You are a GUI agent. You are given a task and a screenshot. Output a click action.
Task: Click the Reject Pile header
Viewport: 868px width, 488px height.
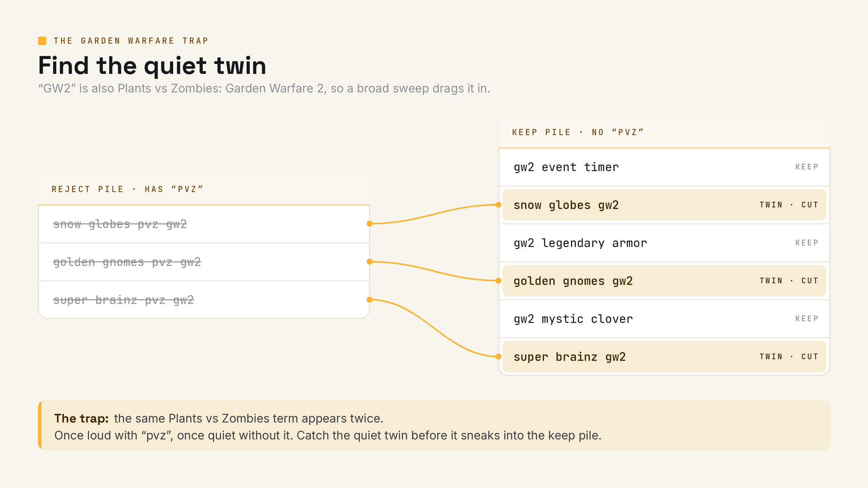(x=127, y=189)
